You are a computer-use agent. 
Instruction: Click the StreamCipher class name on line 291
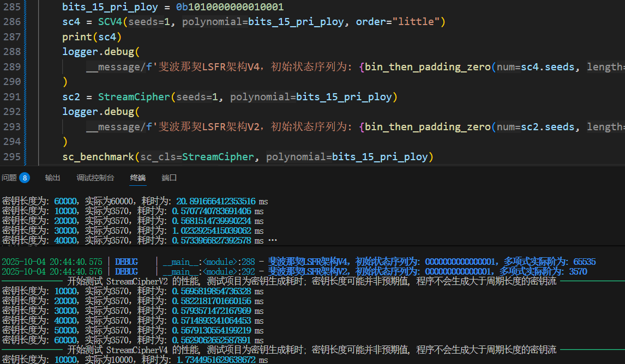(134, 97)
